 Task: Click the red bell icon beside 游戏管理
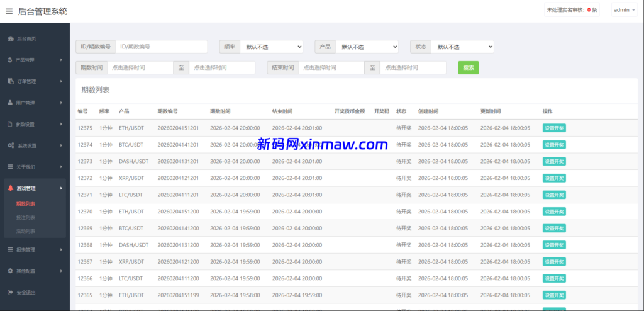[x=11, y=188]
